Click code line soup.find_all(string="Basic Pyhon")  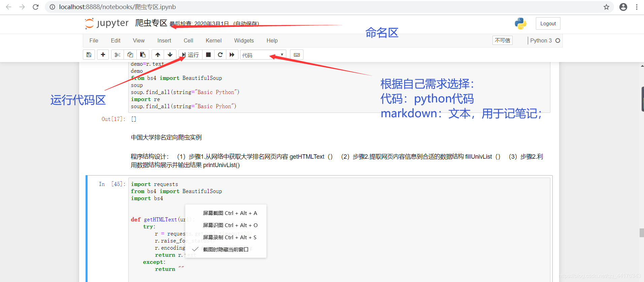(184, 106)
